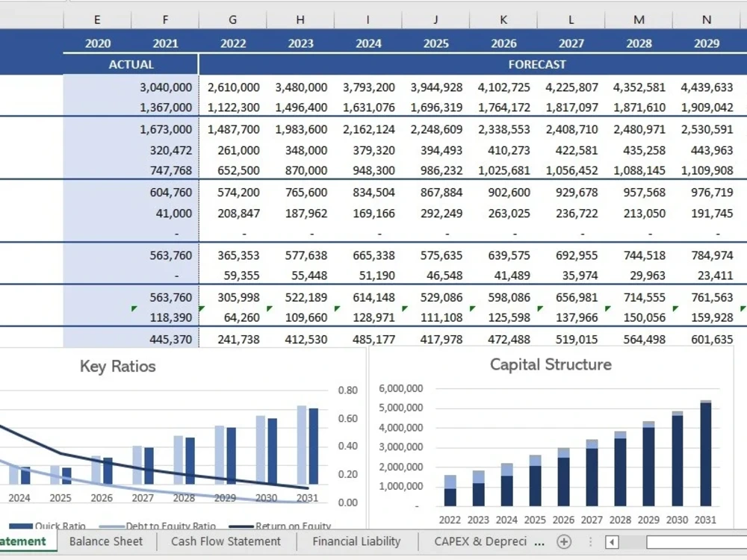The image size is (747, 560).
Task: Switch to Cash Flow Statement tab
Action: coord(226,541)
